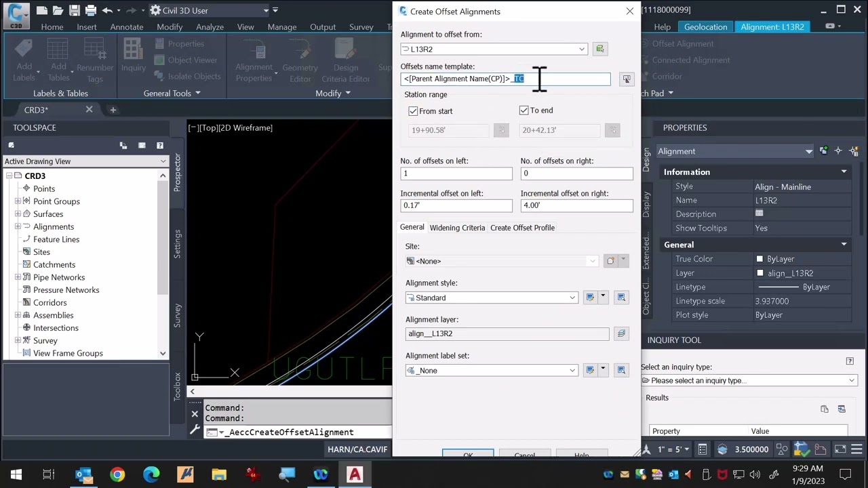This screenshot has width=868, height=488.
Task: Open Microsoft Edge from Windows taskbar
Action: 151,474
